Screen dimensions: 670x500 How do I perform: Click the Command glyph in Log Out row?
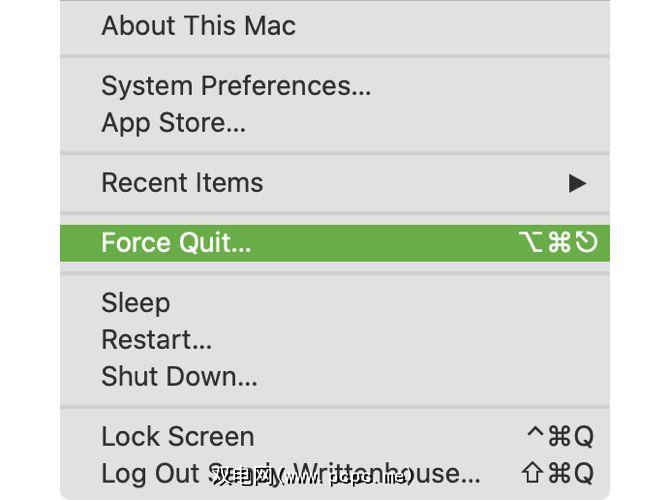559,472
